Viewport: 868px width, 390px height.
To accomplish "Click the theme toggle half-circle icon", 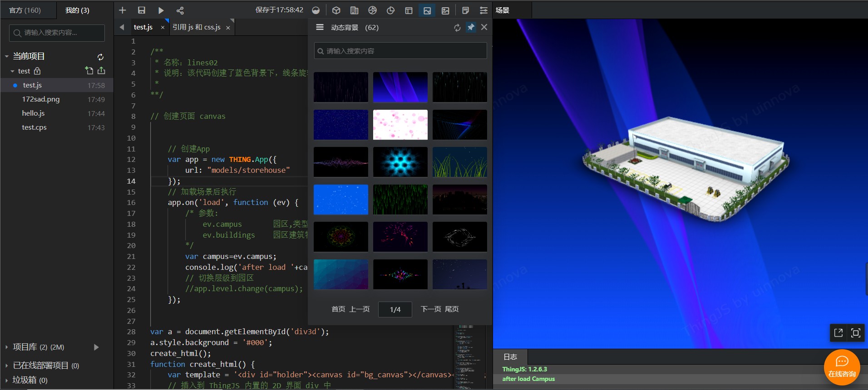I will (x=316, y=10).
